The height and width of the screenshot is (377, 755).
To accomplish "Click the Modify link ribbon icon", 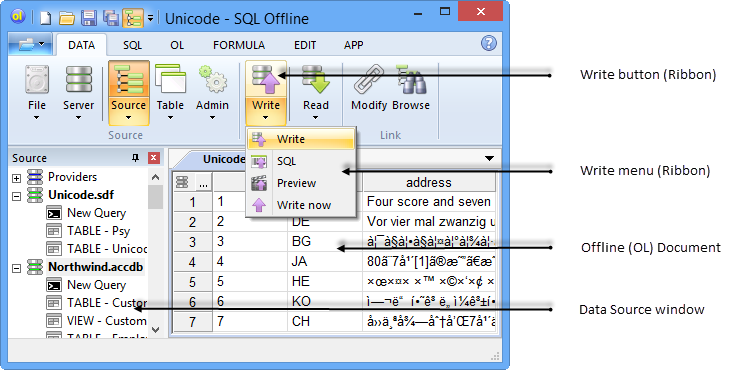I will point(369,80).
